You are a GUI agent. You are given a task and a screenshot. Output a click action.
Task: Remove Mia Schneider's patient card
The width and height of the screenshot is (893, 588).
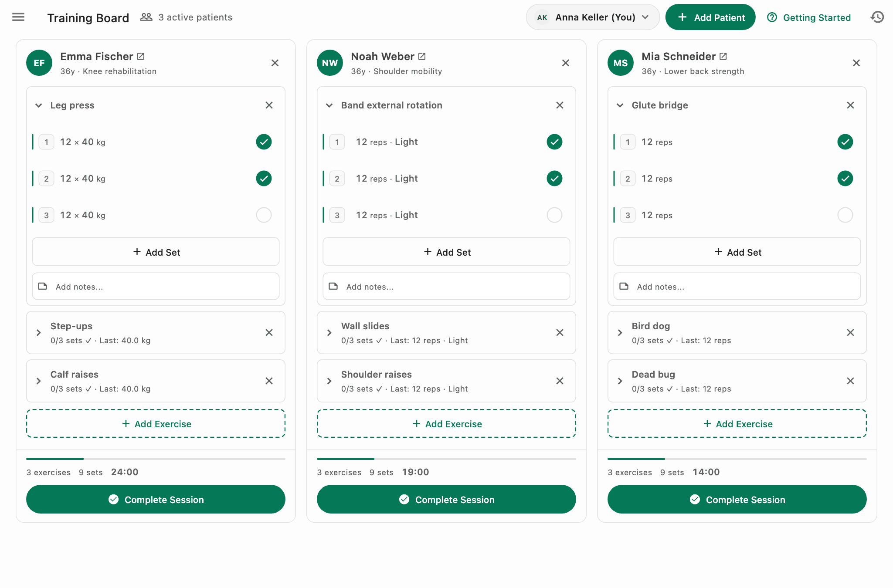click(x=856, y=63)
